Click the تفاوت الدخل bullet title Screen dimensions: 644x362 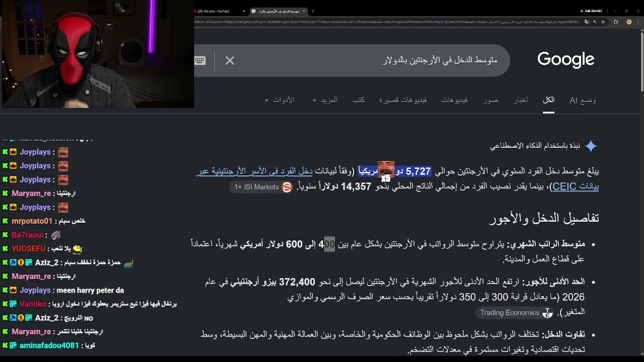563,334
